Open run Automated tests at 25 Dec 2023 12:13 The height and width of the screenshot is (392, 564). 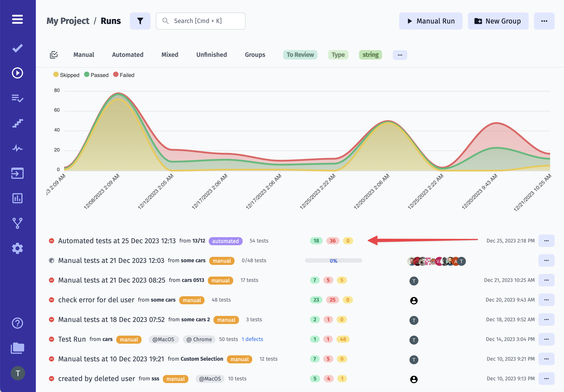tap(117, 241)
